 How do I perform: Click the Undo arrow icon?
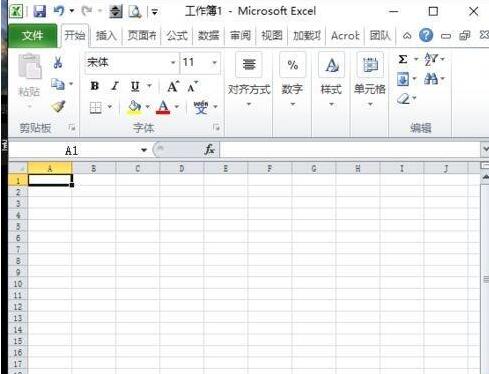tap(59, 11)
